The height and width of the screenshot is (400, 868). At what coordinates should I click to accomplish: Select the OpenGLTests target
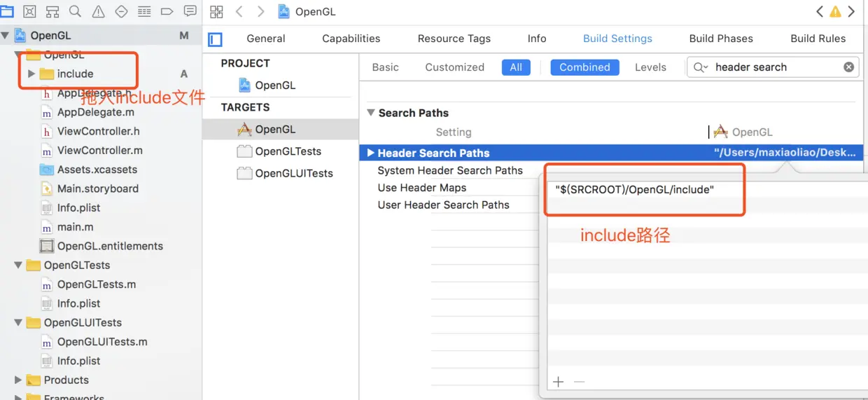point(280,151)
